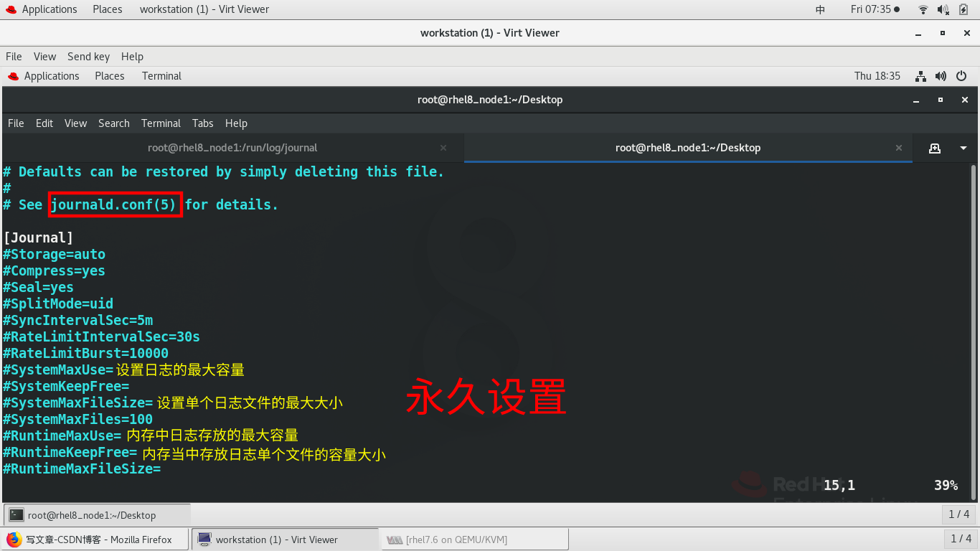This screenshot has width=980, height=551.
Task: Open guest power icon menu
Action: pyautogui.click(x=962, y=76)
